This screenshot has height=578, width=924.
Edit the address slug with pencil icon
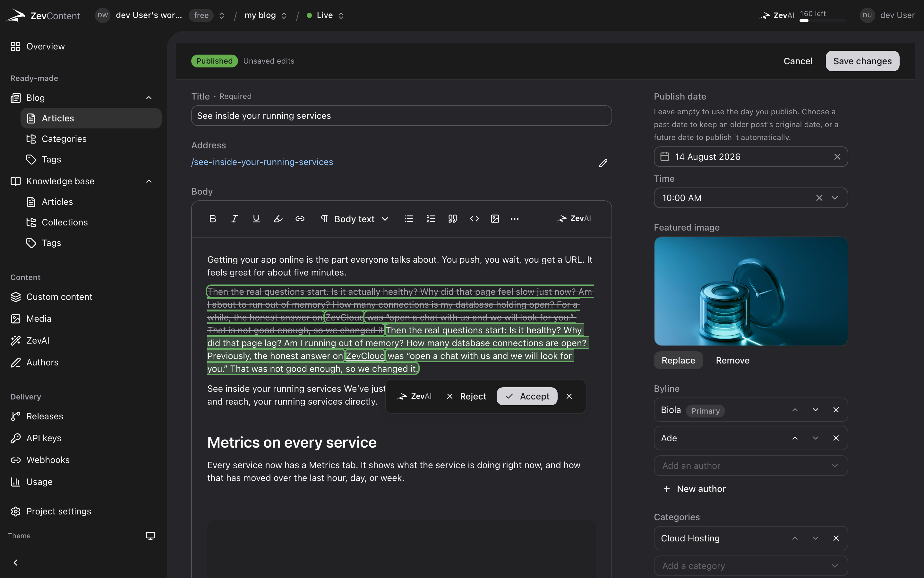(x=603, y=163)
